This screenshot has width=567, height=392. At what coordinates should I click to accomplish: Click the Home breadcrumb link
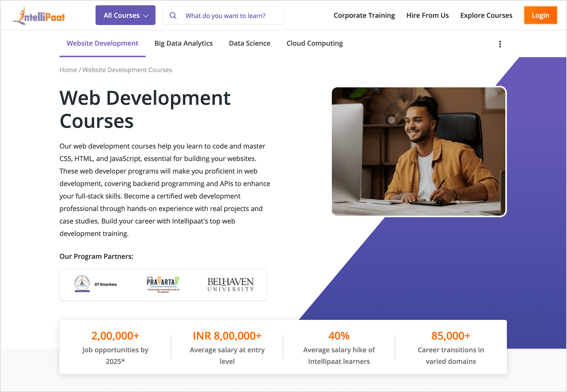68,70
